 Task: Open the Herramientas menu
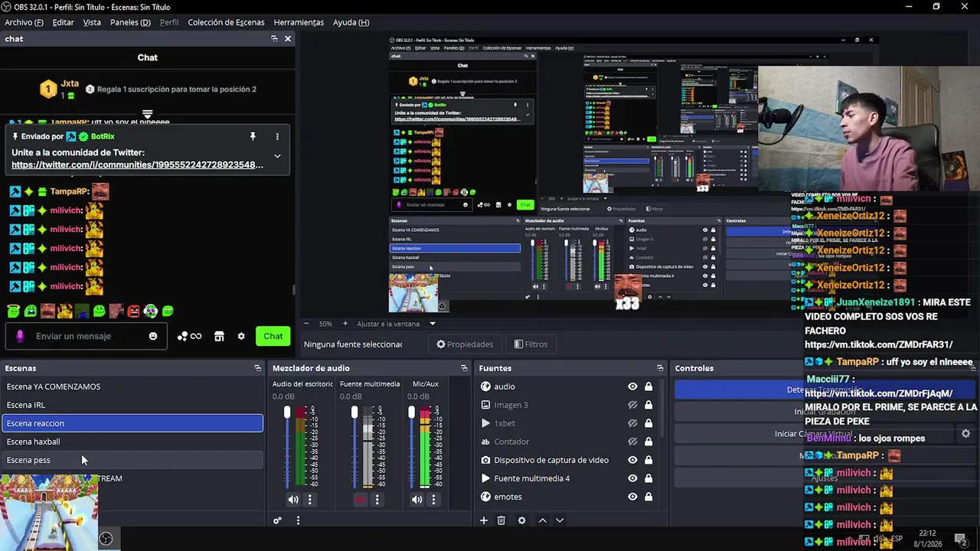pos(299,22)
